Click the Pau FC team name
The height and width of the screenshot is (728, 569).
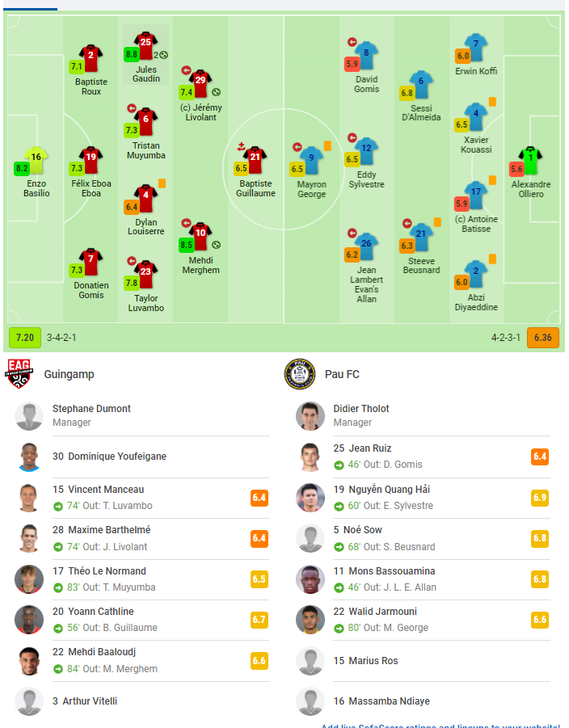click(343, 374)
